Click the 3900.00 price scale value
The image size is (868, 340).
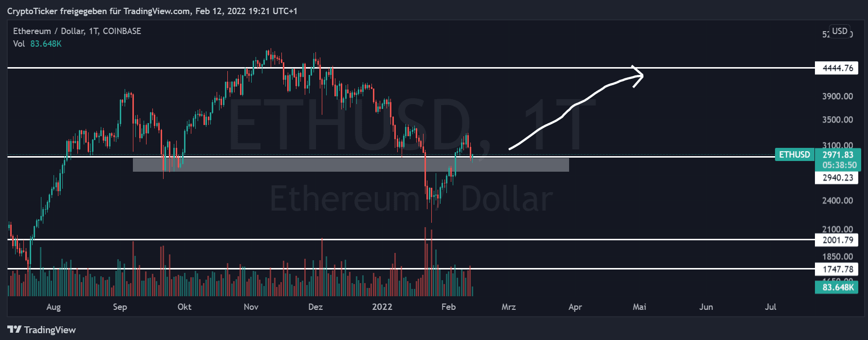click(837, 96)
